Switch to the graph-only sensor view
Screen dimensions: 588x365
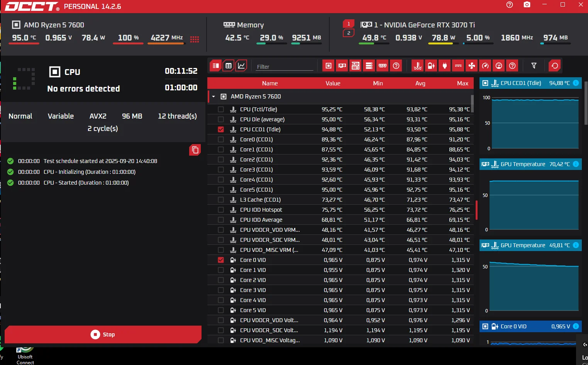point(241,66)
